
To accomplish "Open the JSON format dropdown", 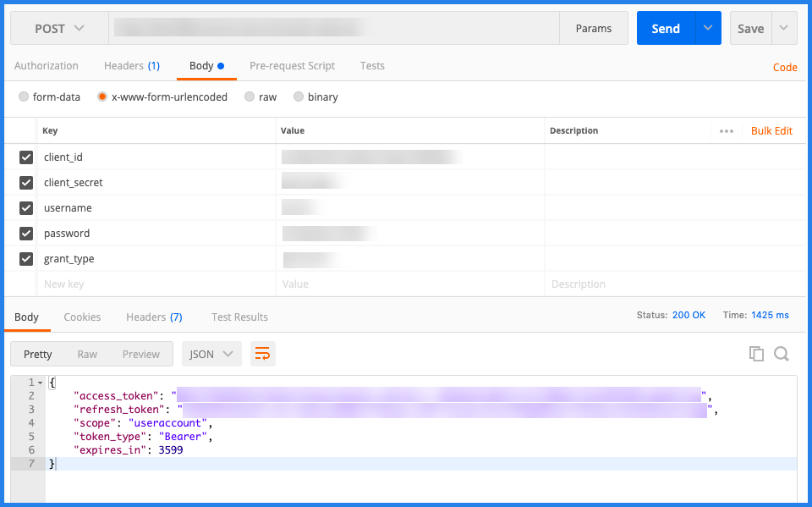I will tap(211, 354).
